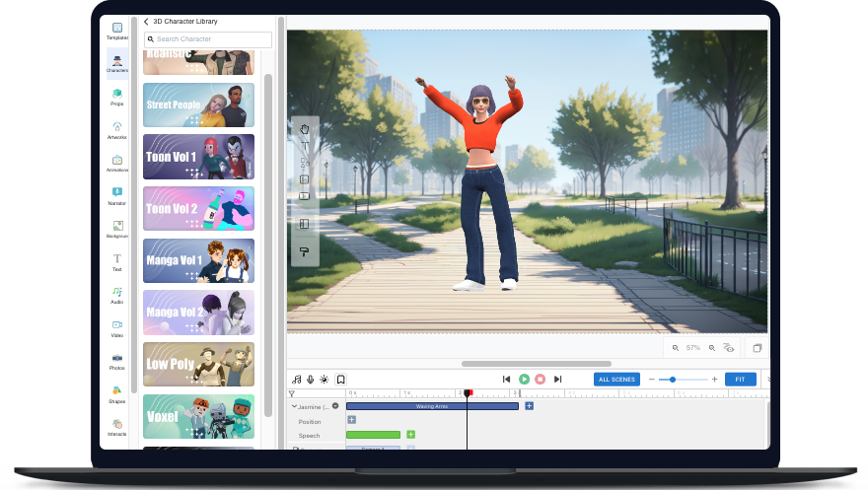The image size is (868, 490).
Task: Go back from 3D Character Library
Action: click(x=146, y=21)
